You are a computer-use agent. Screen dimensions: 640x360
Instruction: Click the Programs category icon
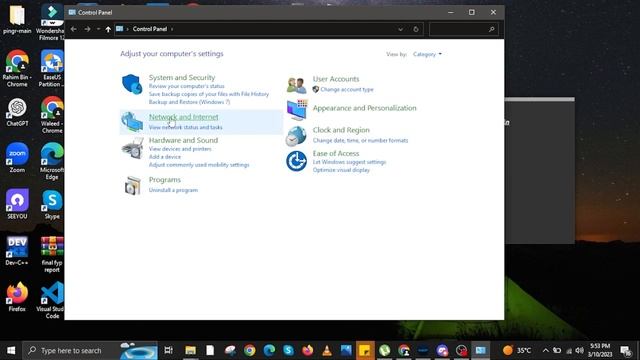[x=132, y=186]
